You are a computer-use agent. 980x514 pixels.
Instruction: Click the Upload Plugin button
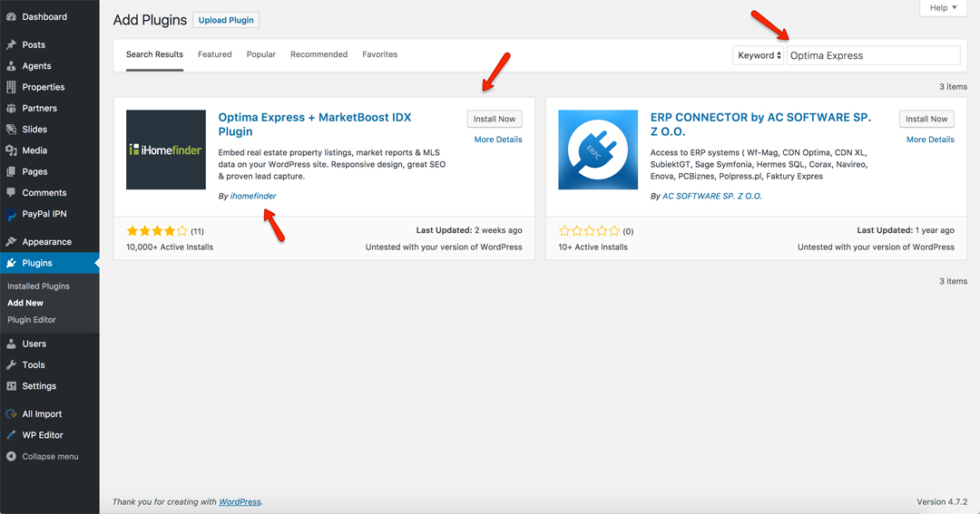pyautogui.click(x=226, y=20)
